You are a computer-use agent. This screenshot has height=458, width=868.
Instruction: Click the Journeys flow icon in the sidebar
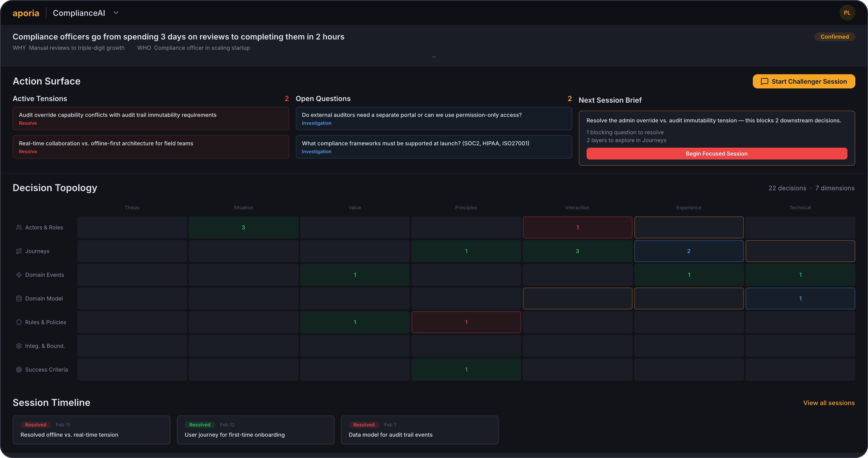19,251
